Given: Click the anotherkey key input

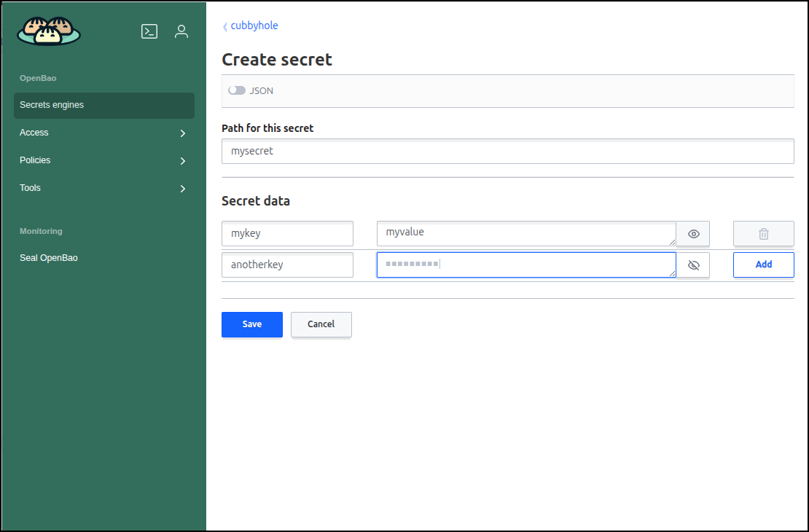Looking at the screenshot, I should pos(287,265).
